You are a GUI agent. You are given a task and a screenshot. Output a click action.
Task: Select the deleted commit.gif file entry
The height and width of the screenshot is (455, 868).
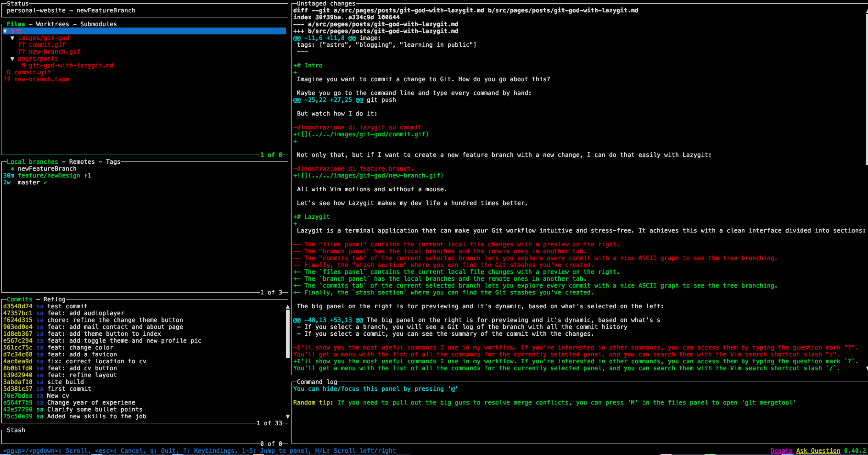pos(32,72)
